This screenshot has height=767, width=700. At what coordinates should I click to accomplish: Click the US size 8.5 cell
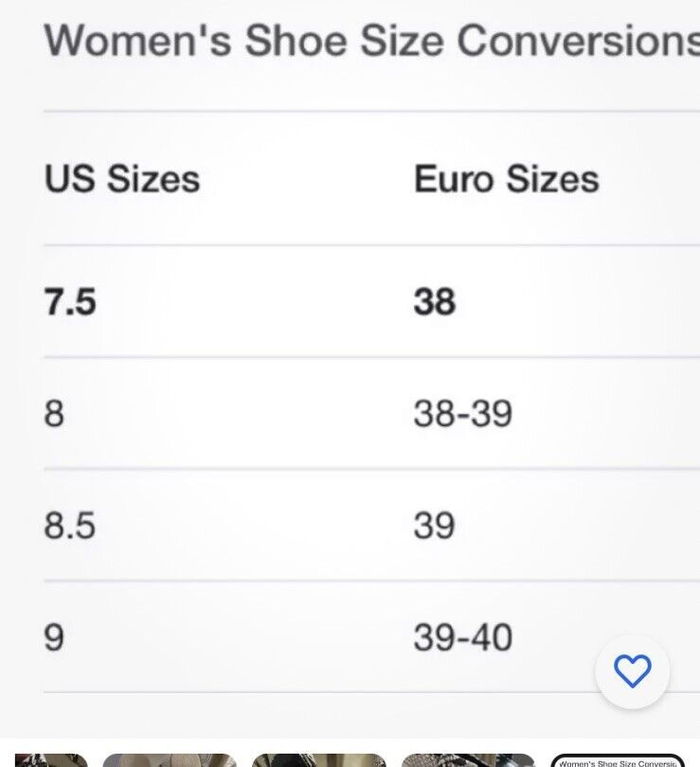pos(70,526)
